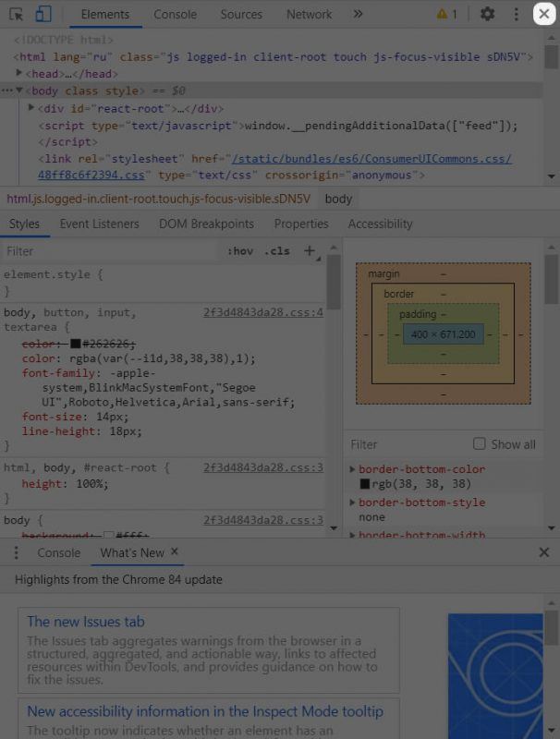
Task: Expand the border-bottom-width computed property
Action: tap(352, 535)
